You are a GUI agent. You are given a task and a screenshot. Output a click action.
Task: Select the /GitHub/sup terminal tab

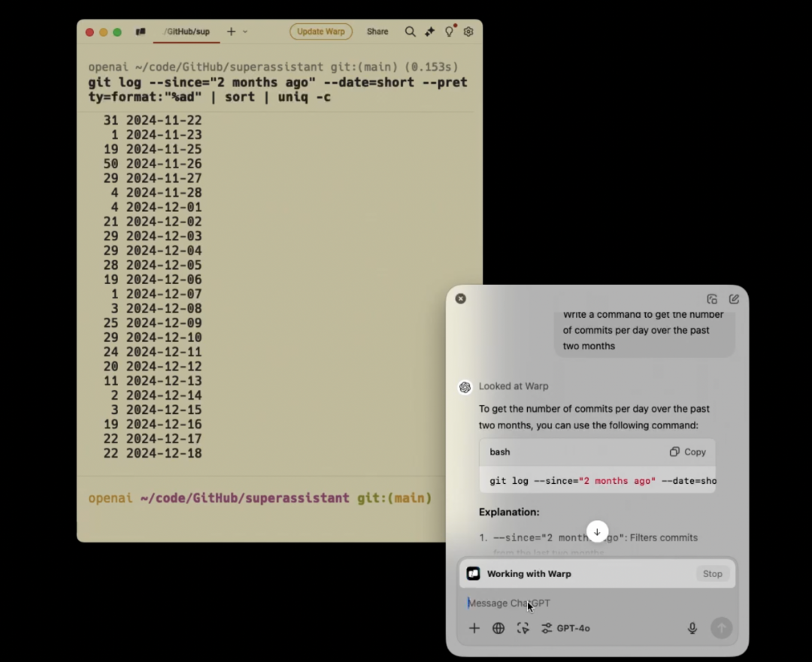[187, 32]
